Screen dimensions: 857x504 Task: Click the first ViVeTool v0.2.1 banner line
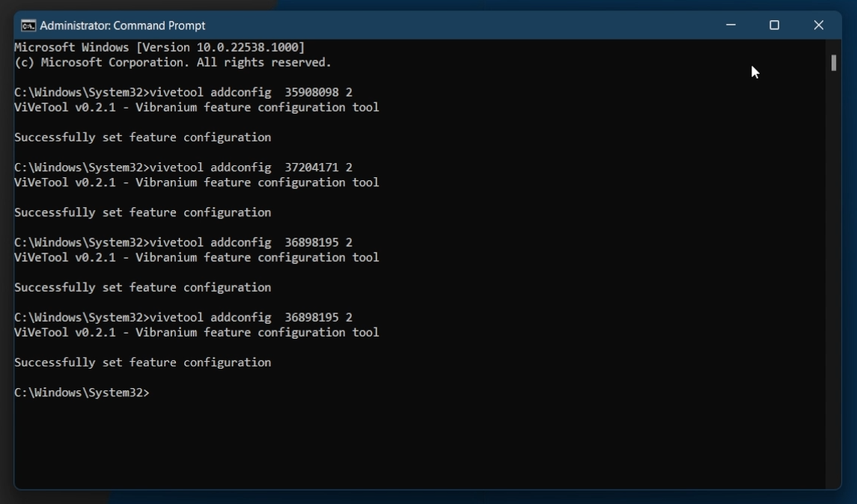[x=196, y=108]
